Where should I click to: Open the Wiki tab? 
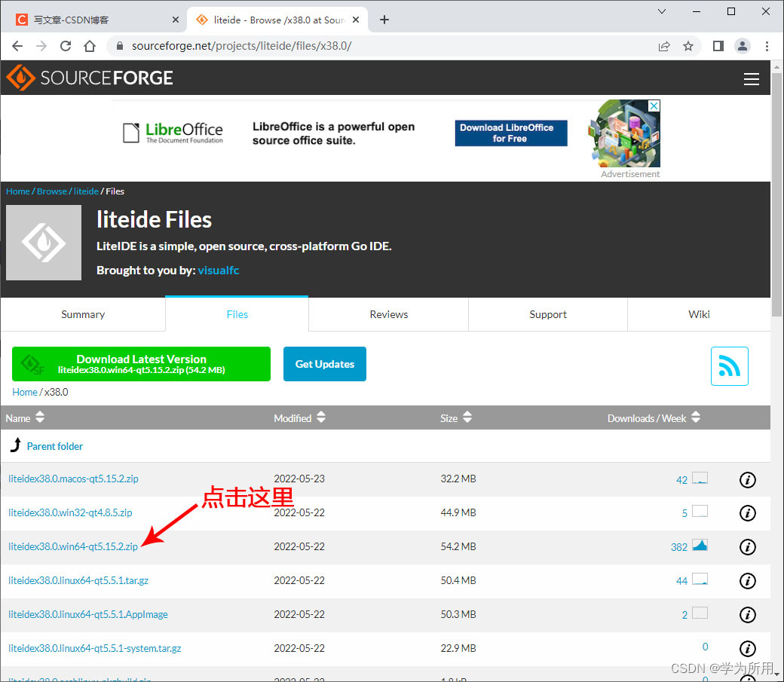coord(699,314)
